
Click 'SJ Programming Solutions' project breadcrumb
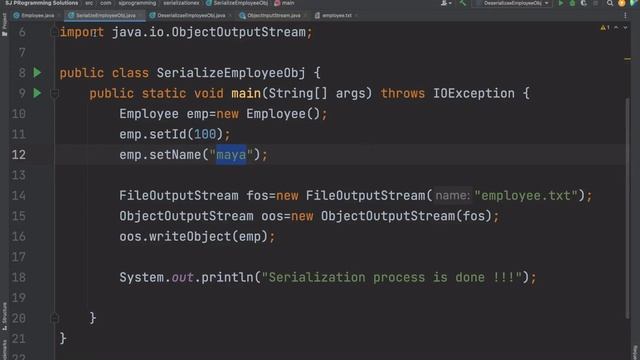42,3
